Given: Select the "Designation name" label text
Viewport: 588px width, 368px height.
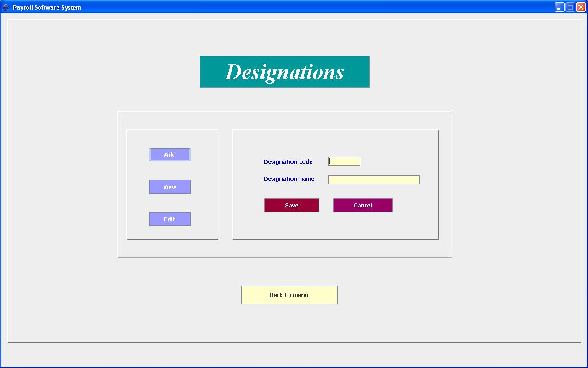Looking at the screenshot, I should tap(289, 179).
